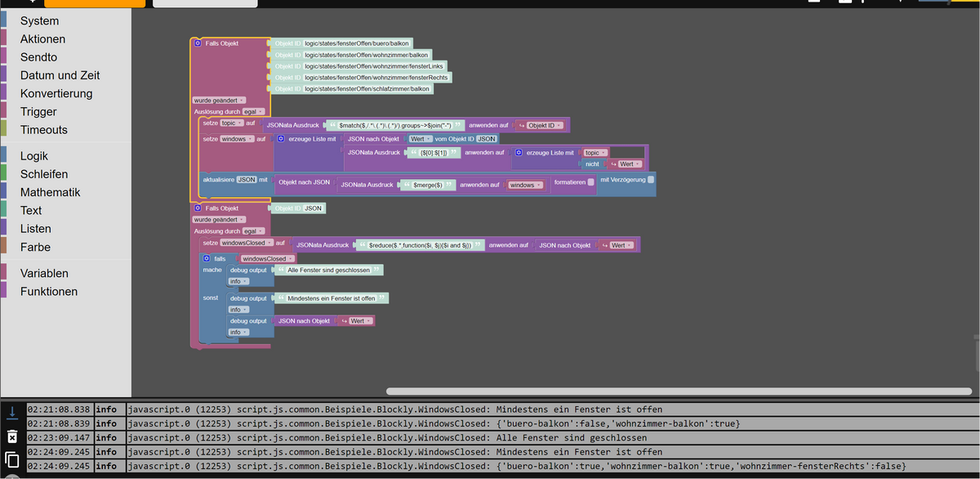Image resolution: width=980 pixels, height=479 pixels.
Task: Click JSON field after vom Objekt ID
Action: point(486,139)
